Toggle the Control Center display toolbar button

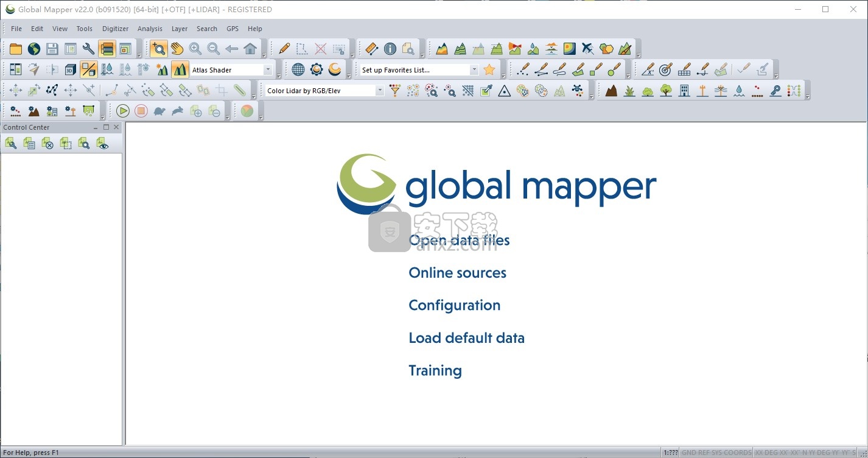click(x=107, y=49)
